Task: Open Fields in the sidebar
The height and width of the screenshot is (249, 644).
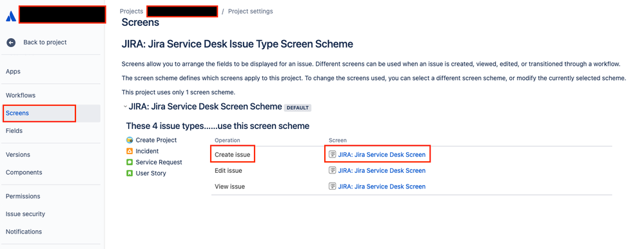Action: [x=14, y=131]
